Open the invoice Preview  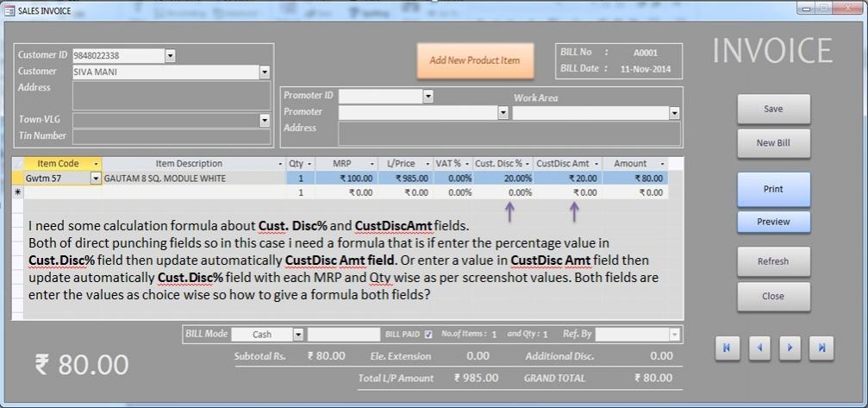click(x=773, y=222)
